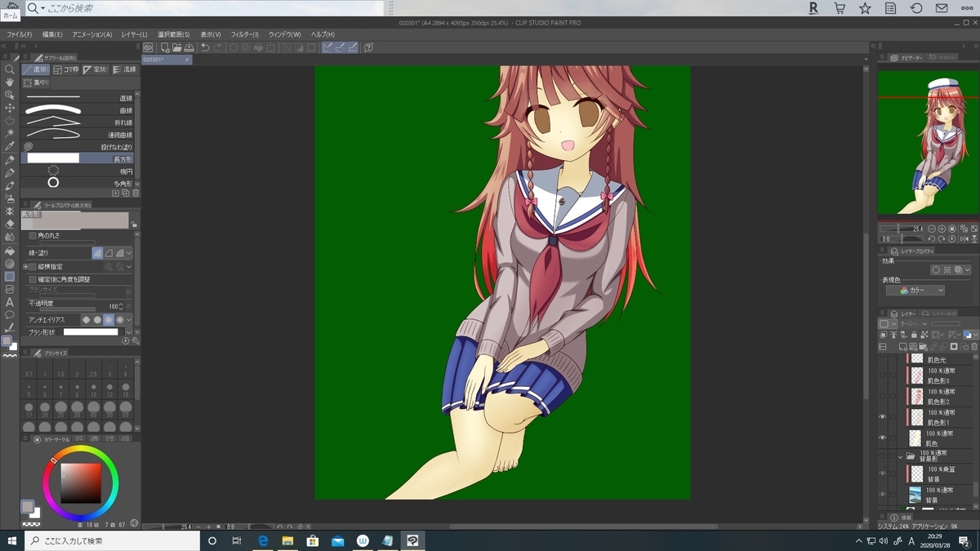Toggle visibility eye of 肌色影1 layer
This screenshot has width=980, height=551.
tap(882, 416)
